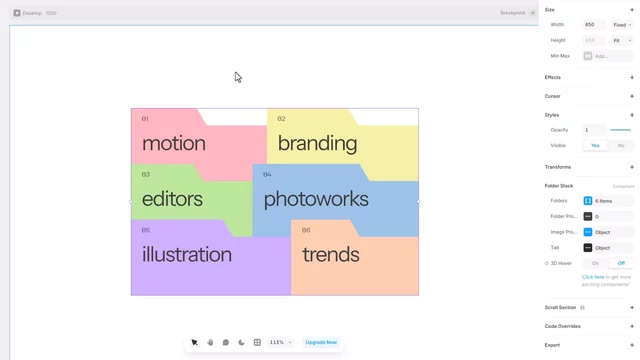Image resolution: width=640 pixels, height=360 pixels.
Task: Click the Desktop breakpoint play icon
Action: pos(17,13)
